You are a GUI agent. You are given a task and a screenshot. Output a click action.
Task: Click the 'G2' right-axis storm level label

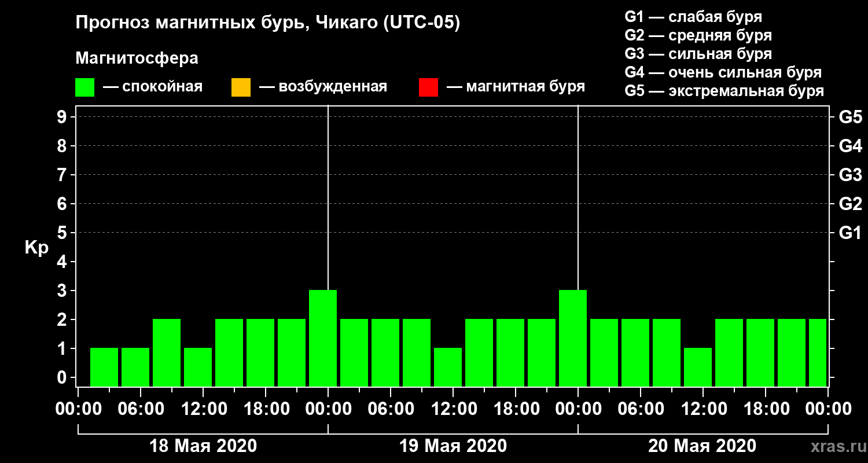click(x=850, y=204)
